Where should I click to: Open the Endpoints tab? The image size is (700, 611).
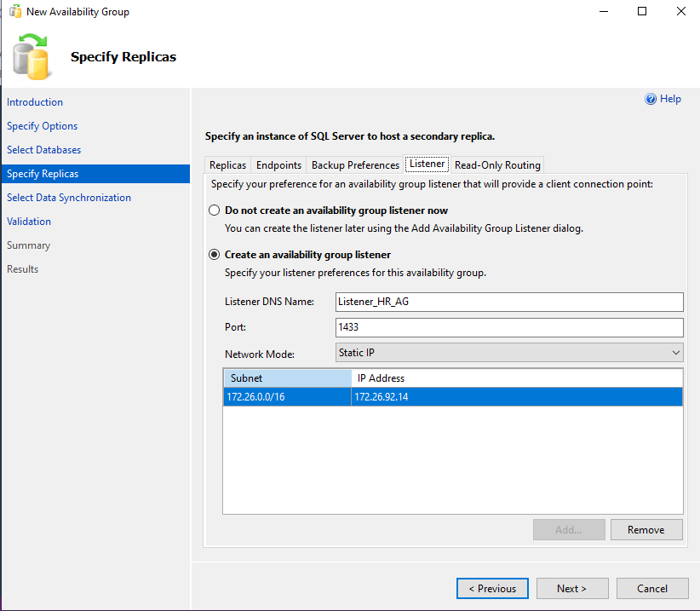point(278,165)
